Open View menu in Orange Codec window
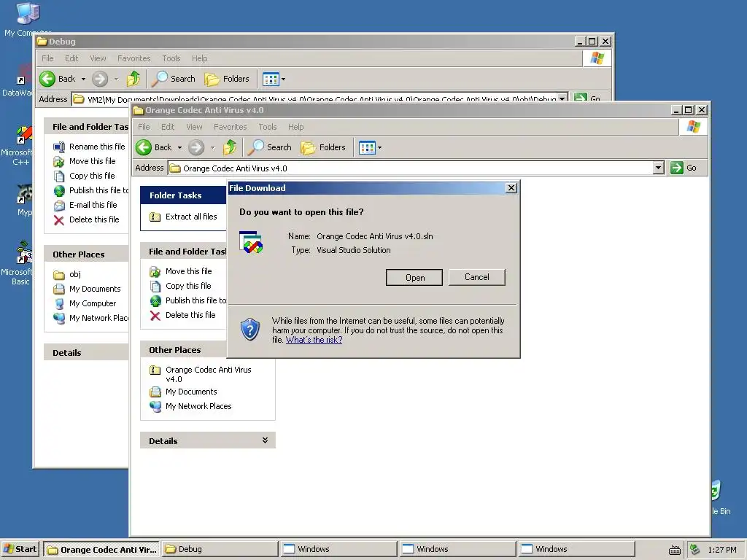This screenshot has height=560, width=747. tap(194, 127)
